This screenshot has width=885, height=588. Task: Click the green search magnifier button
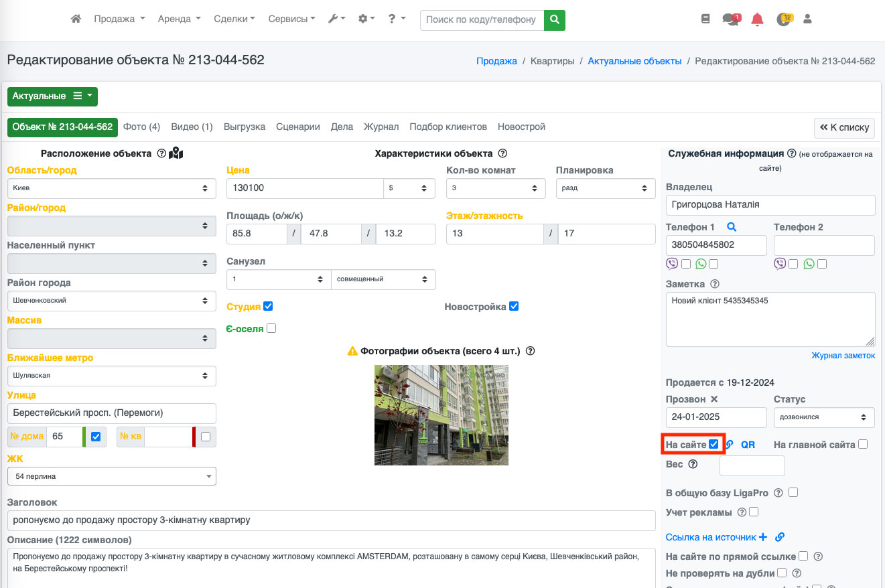coord(554,20)
